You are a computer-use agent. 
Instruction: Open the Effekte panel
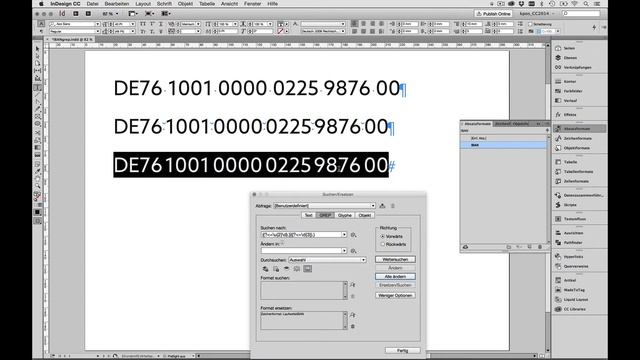tap(569, 115)
